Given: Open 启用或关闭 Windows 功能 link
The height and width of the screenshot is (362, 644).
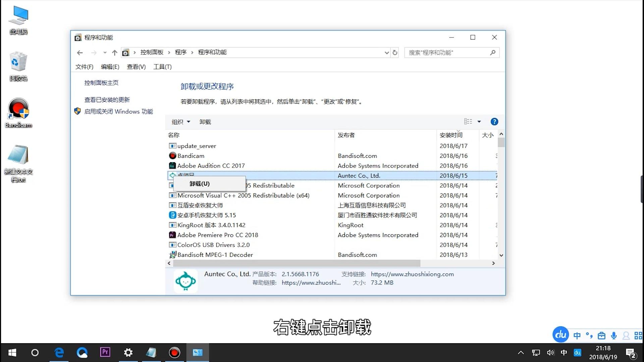Looking at the screenshot, I should pyautogui.click(x=118, y=112).
